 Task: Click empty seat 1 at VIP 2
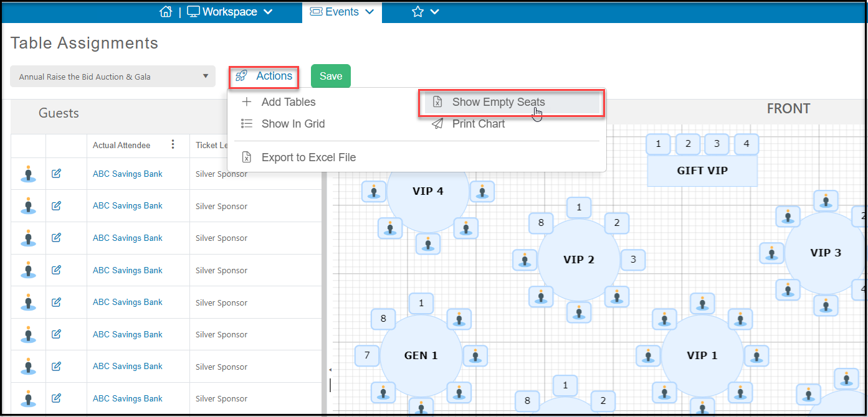[x=579, y=207]
